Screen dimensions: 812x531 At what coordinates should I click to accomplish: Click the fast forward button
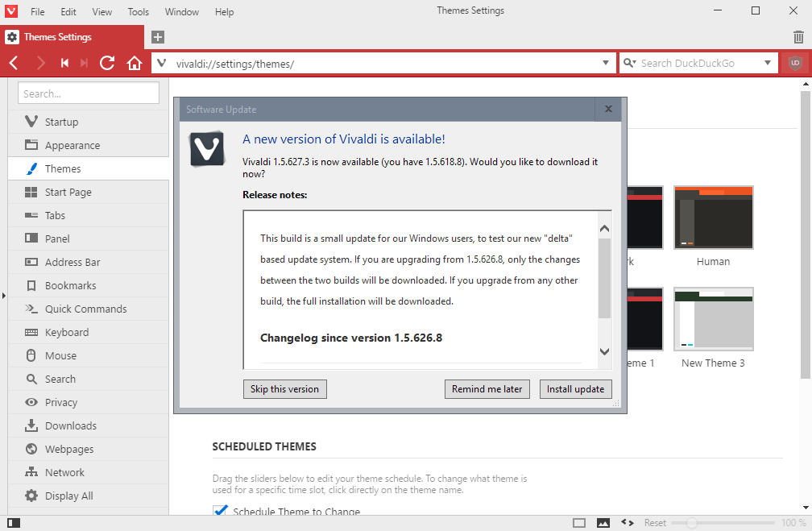[x=85, y=63]
